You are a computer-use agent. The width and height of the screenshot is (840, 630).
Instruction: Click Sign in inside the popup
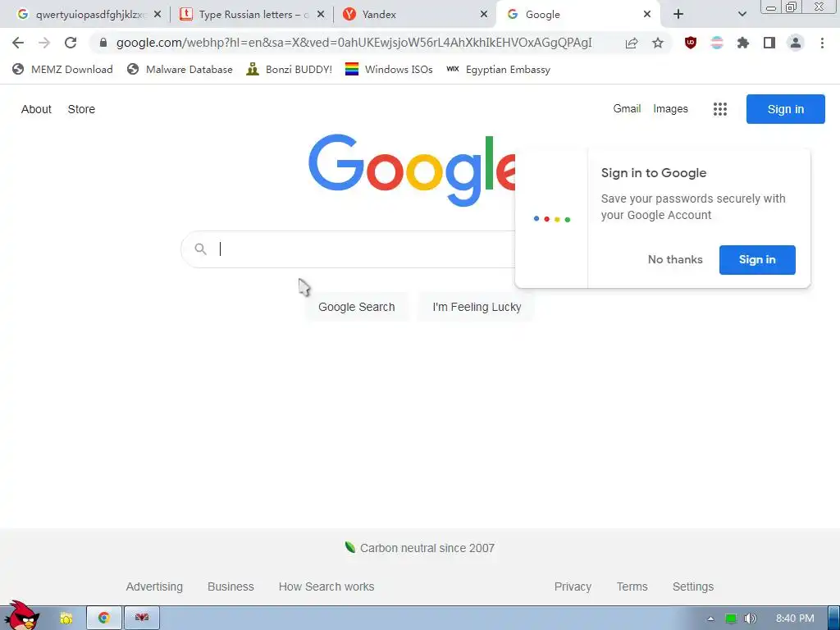tap(757, 260)
